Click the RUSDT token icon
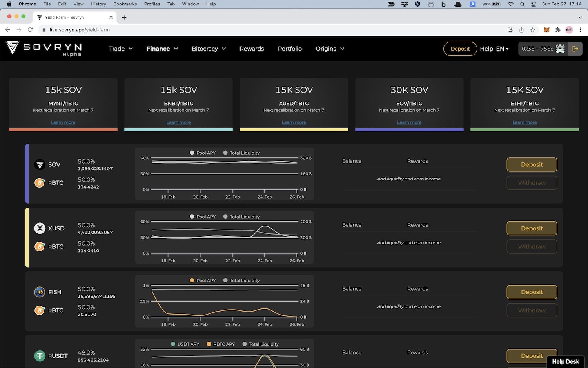Screen dimensions: 588x368 [40, 356]
